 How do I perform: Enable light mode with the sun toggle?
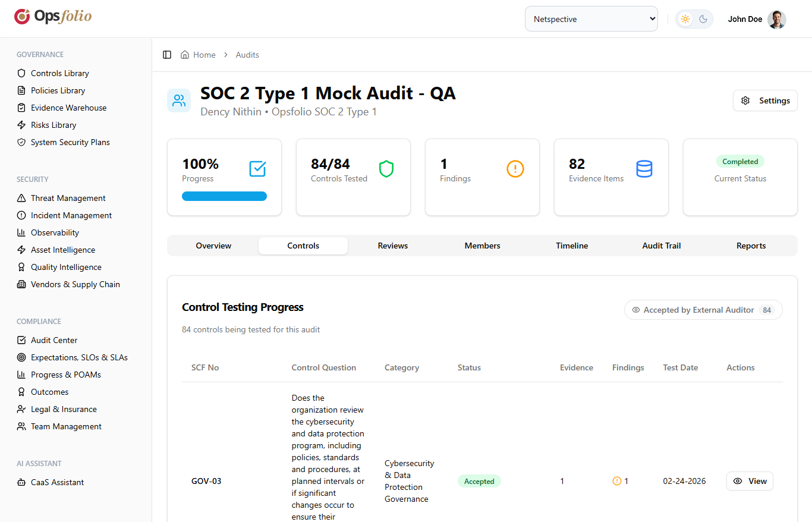[x=685, y=18]
